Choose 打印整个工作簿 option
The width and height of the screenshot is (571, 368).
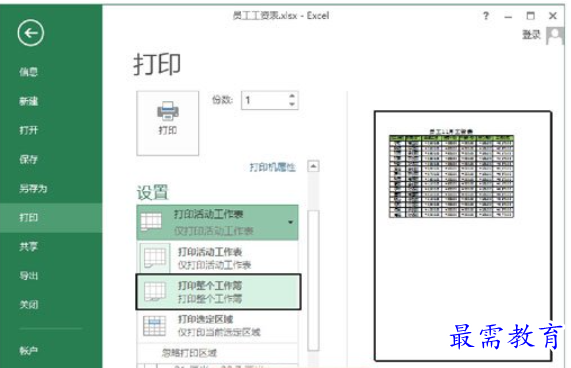click(218, 292)
